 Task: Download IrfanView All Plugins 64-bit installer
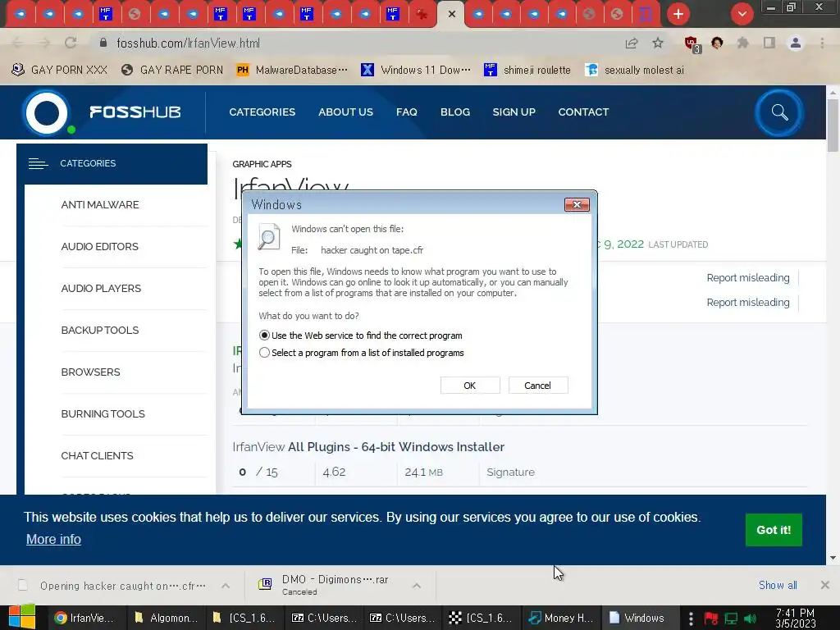pos(368,447)
